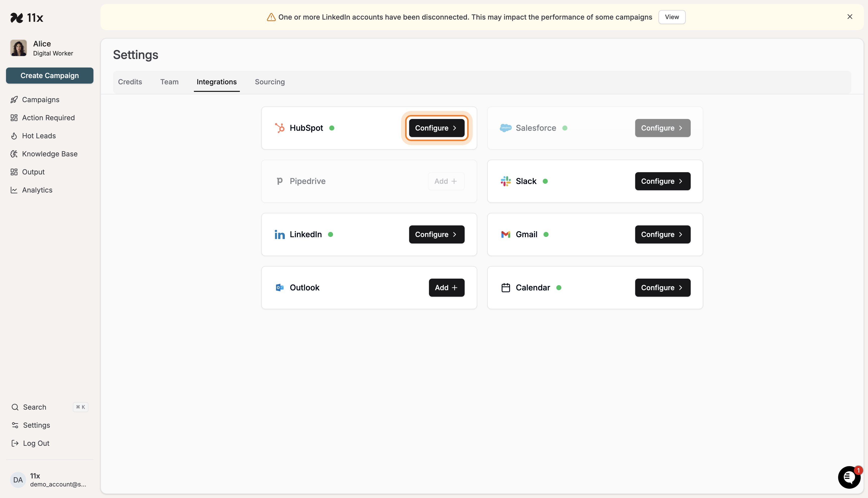868x498 pixels.
Task: Click the Gmail integration icon
Action: (506, 234)
